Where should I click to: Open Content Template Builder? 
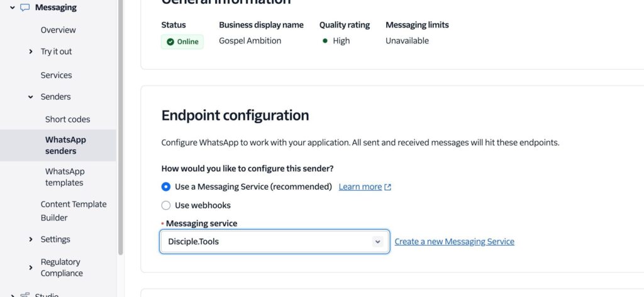73,211
